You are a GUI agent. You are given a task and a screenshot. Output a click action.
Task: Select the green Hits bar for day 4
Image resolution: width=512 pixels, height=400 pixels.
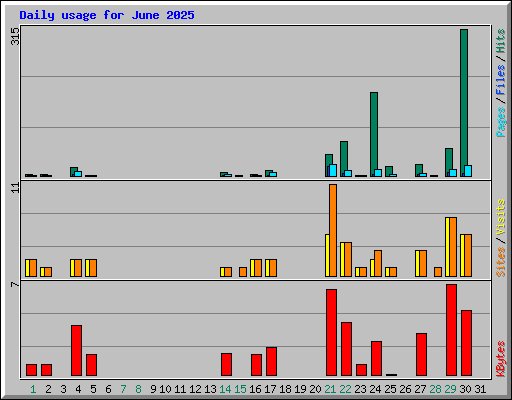74,169
